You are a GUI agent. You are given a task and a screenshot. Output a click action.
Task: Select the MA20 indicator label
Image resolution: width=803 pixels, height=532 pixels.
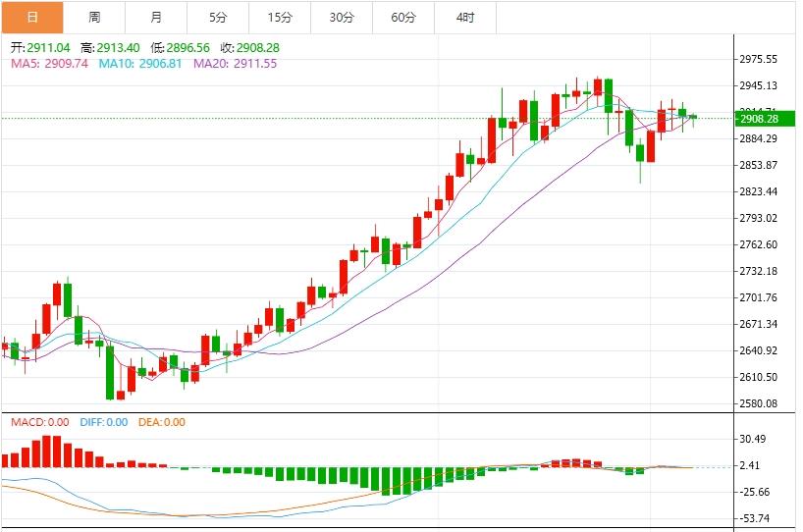pos(235,63)
